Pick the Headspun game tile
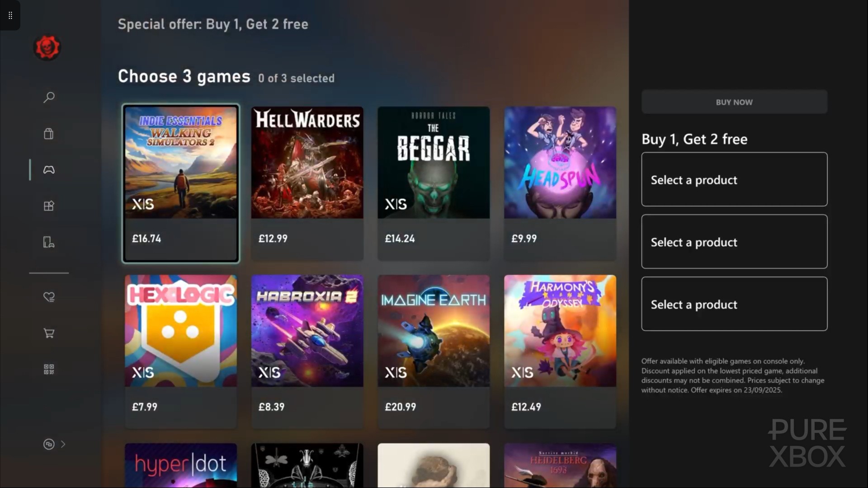Image resolution: width=868 pixels, height=488 pixels. coord(560,183)
